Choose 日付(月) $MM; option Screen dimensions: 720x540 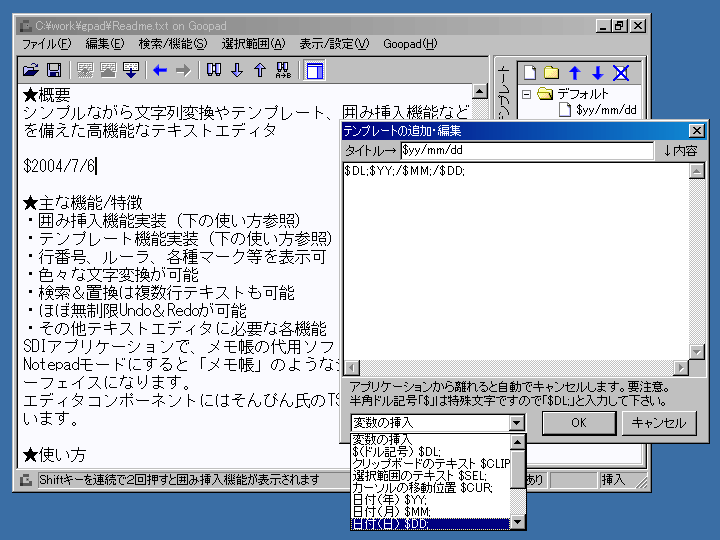pyautogui.click(x=431, y=512)
